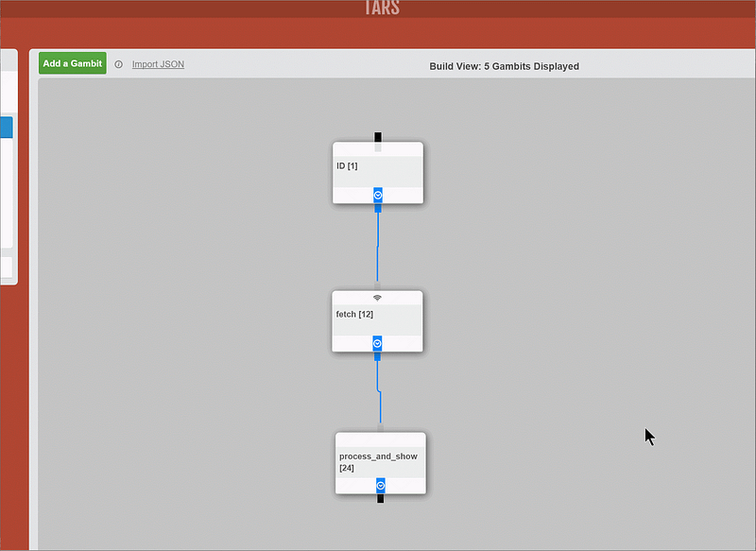Viewport: 756px width, 551px height.
Task: Click the blue connector below the fetch node
Action: [377, 356]
